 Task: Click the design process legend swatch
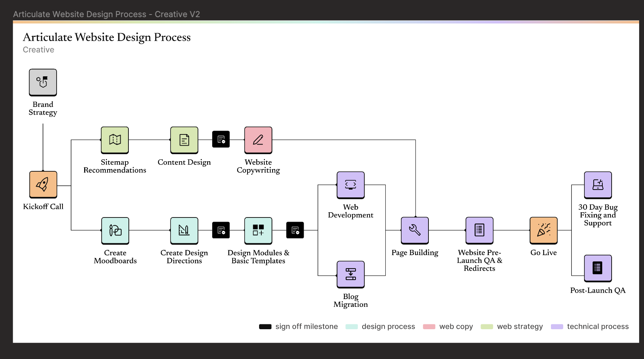pos(351,327)
